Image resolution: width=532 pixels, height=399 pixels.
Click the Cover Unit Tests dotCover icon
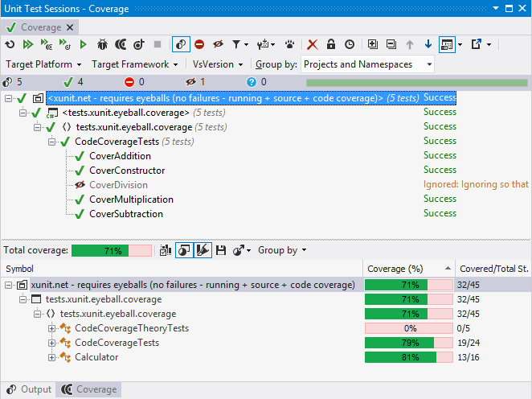121,44
